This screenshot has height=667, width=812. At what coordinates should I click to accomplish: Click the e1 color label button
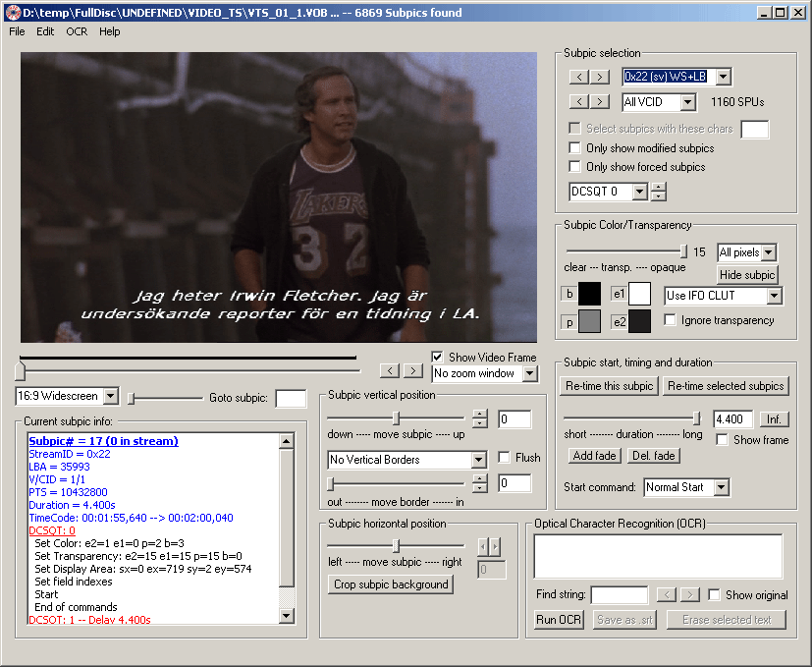click(x=619, y=294)
